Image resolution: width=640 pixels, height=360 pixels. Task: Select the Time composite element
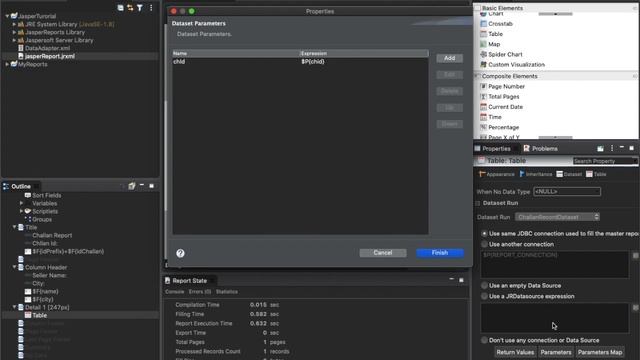click(495, 117)
